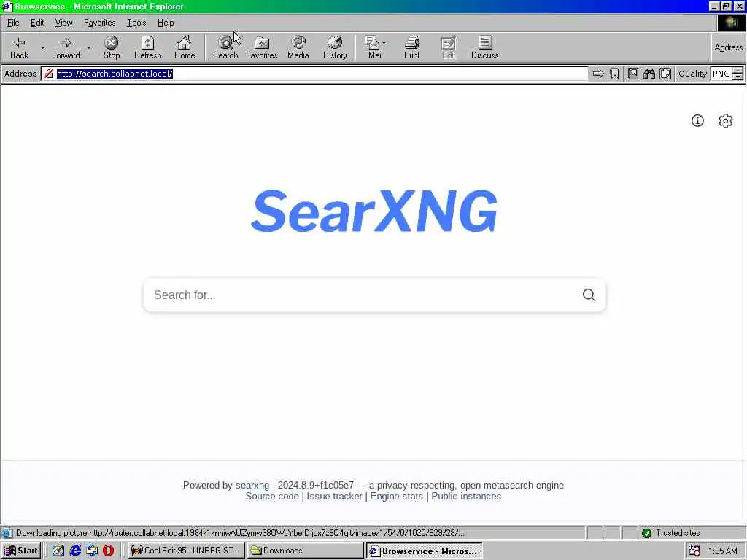Screen dimensions: 747x560
Task: Go to the Home page
Action: [x=185, y=47]
